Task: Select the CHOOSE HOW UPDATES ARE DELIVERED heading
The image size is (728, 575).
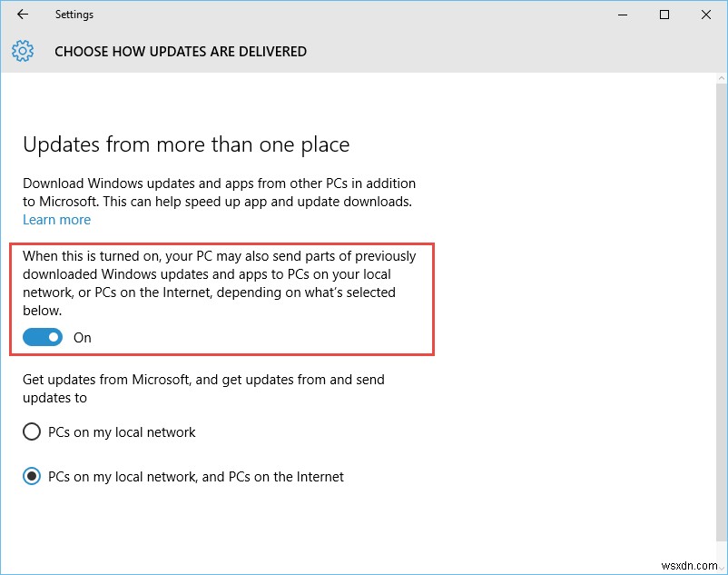Action: coord(180,51)
